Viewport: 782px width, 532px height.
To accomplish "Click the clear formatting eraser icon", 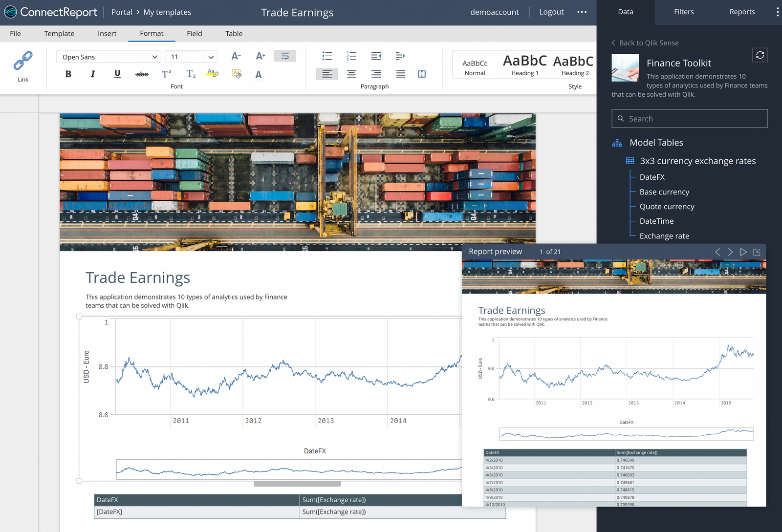I will click(x=237, y=74).
